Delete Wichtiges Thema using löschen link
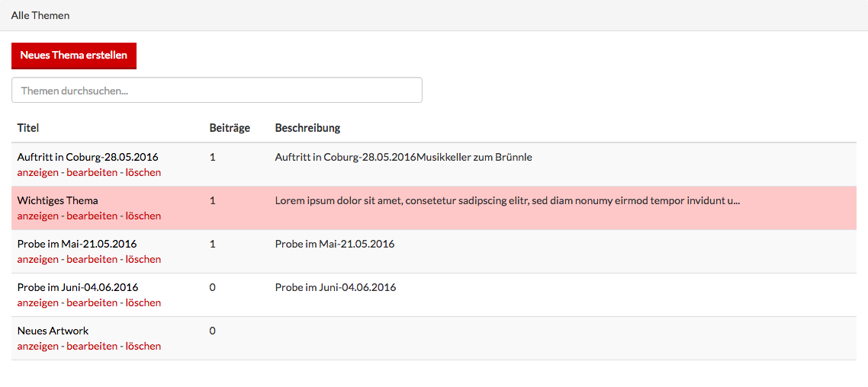The height and width of the screenshot is (387, 868). (x=143, y=216)
